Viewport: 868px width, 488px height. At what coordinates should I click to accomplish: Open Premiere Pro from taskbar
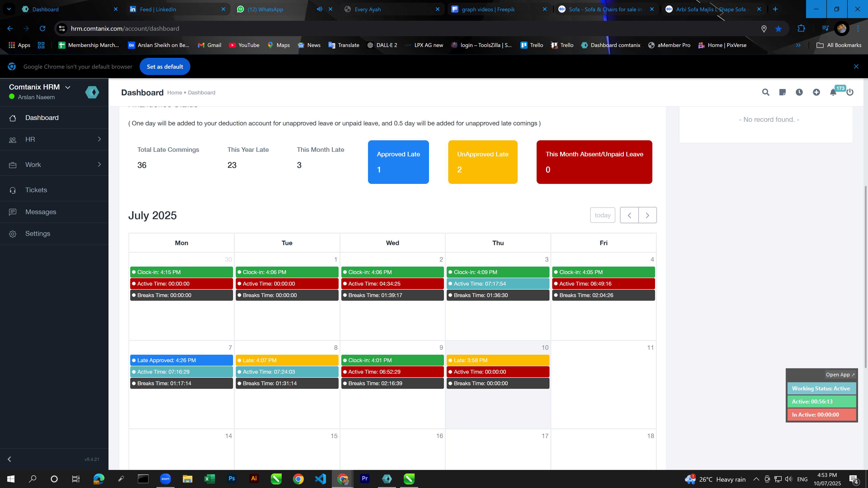pos(365,479)
